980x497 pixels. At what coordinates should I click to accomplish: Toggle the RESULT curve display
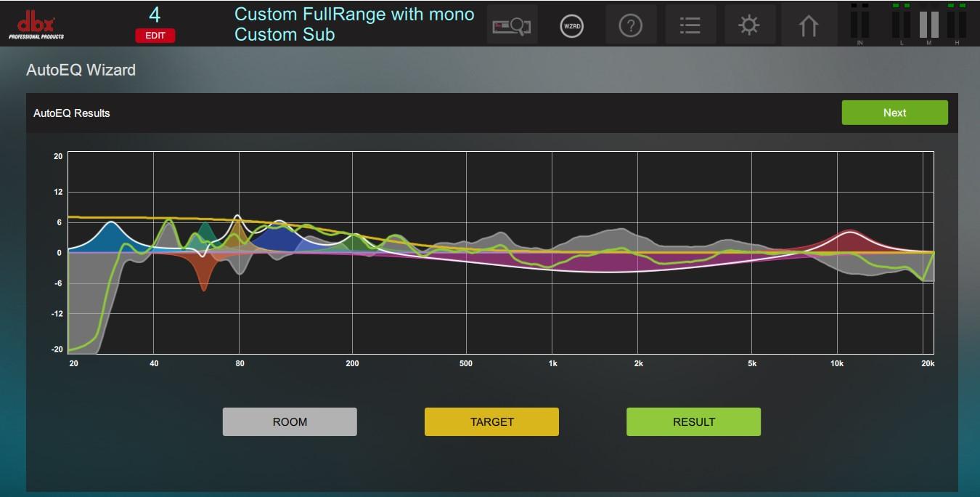tap(693, 421)
